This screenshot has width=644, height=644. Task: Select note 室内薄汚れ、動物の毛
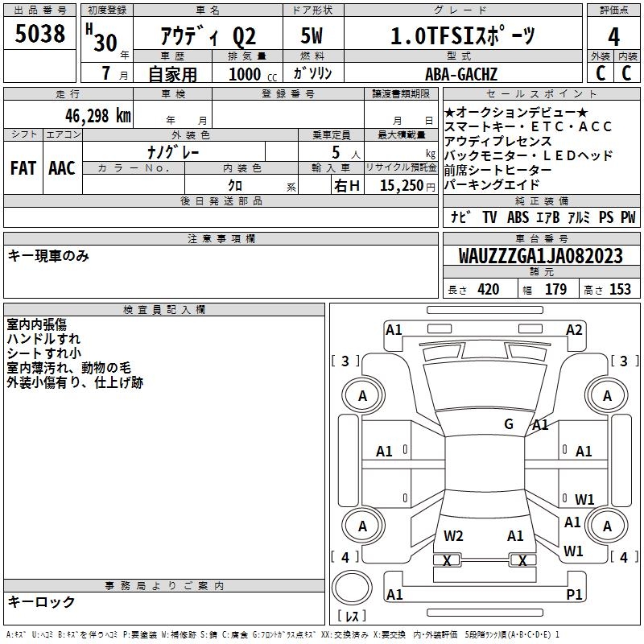pyautogui.click(x=69, y=368)
